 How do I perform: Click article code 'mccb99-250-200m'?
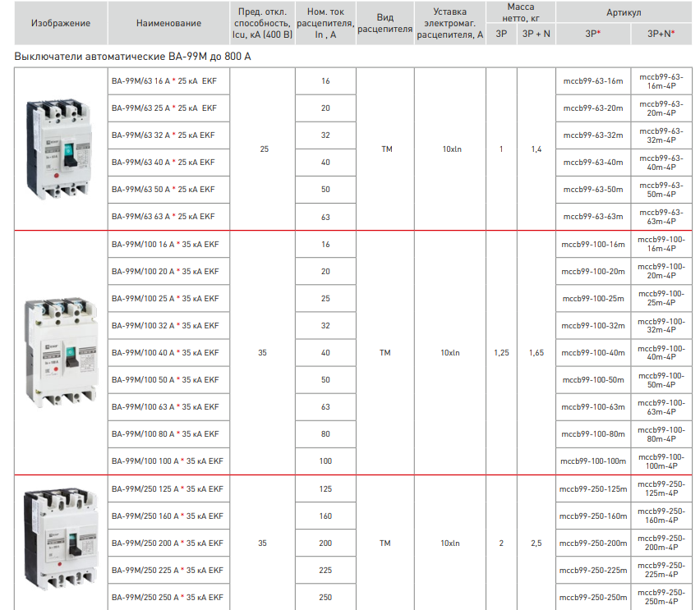point(593,543)
